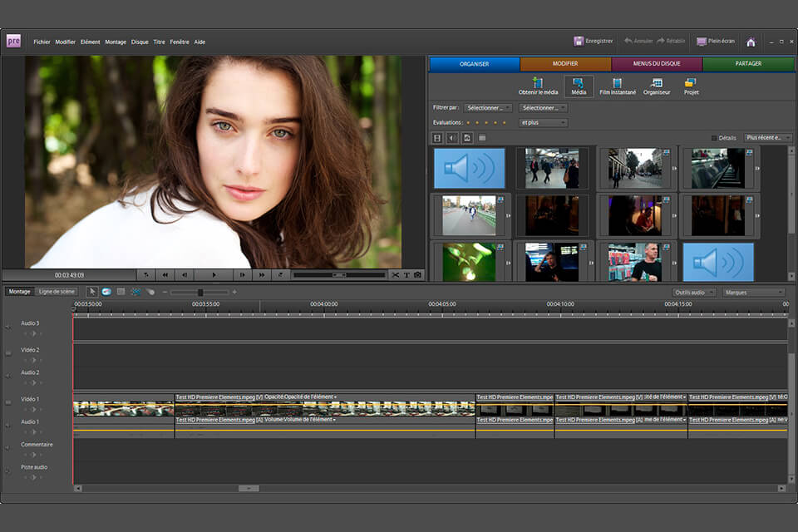
Task: Open the first Filtrer par dropdown
Action: 488,108
